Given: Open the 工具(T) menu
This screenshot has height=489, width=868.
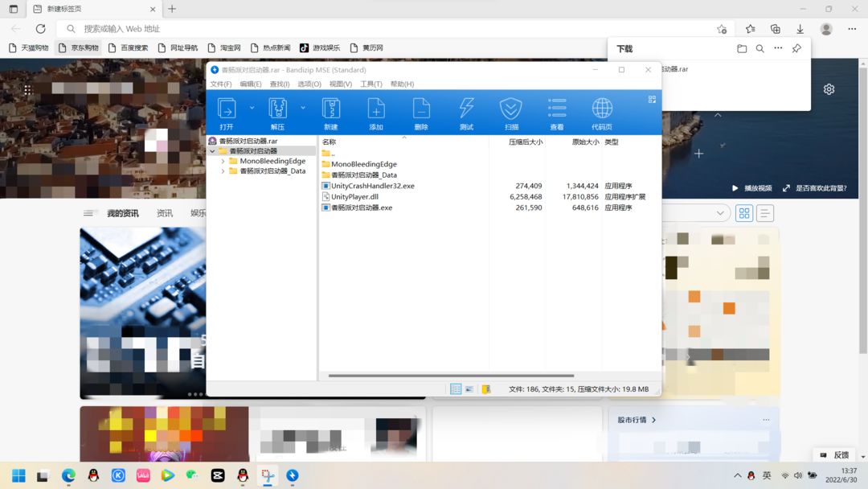Looking at the screenshot, I should (x=371, y=84).
